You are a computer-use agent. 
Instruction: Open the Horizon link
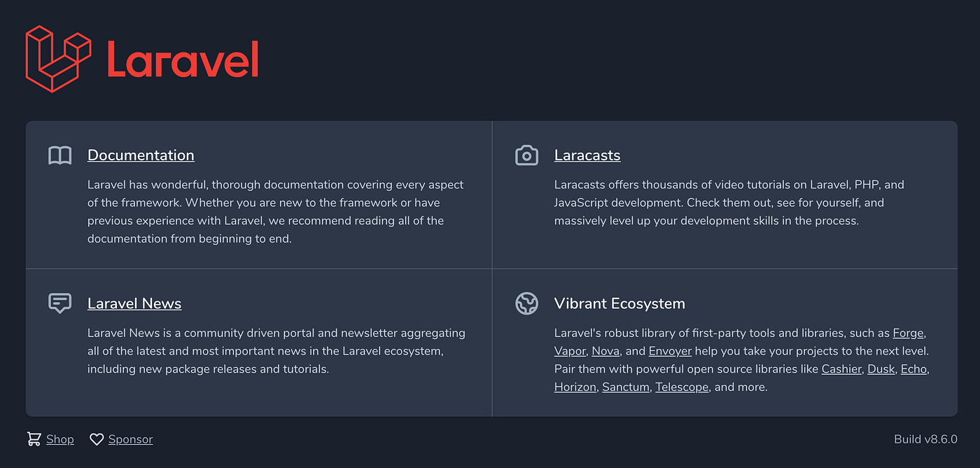coord(575,386)
